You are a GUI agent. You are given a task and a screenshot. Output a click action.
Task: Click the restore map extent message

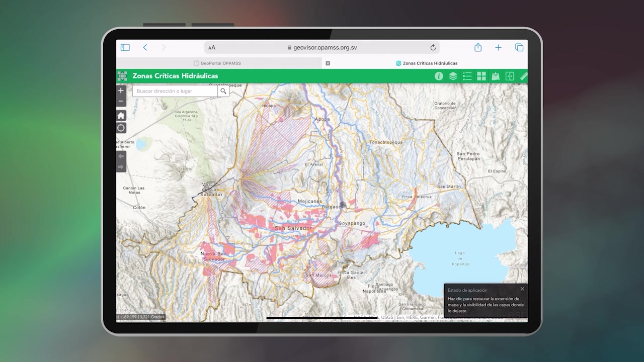(x=486, y=305)
